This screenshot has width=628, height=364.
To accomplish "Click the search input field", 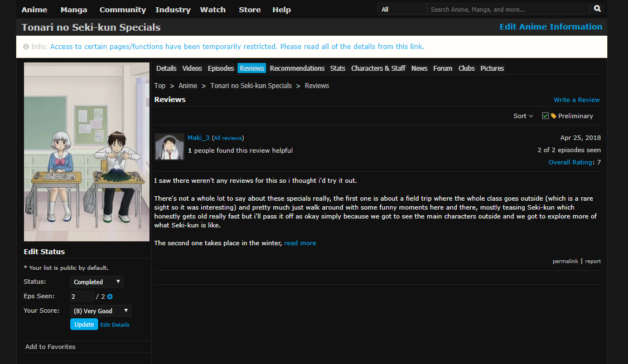I will coord(508,9).
